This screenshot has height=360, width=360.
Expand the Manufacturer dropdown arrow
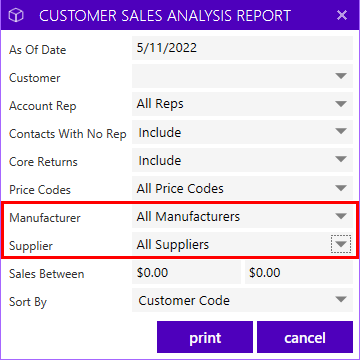pos(341,216)
